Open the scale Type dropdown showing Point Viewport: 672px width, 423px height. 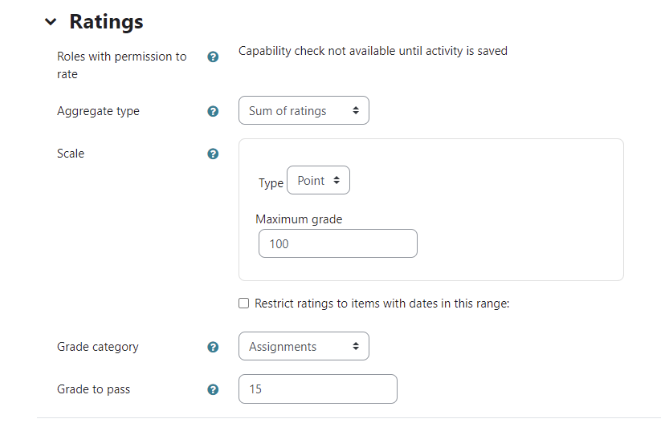(x=318, y=181)
